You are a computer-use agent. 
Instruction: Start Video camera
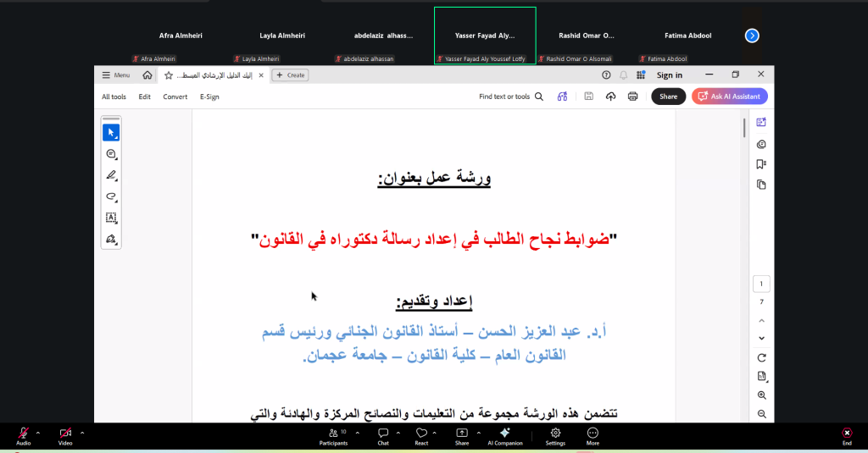point(65,436)
